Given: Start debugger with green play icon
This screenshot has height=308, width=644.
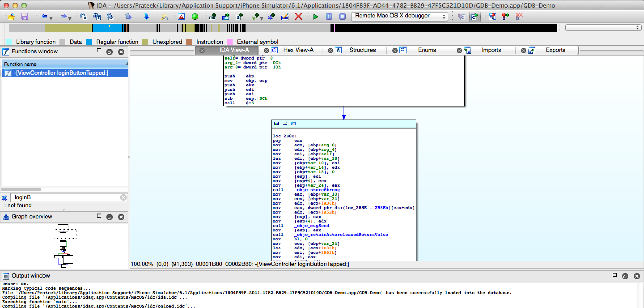Looking at the screenshot, I should click(x=316, y=17).
